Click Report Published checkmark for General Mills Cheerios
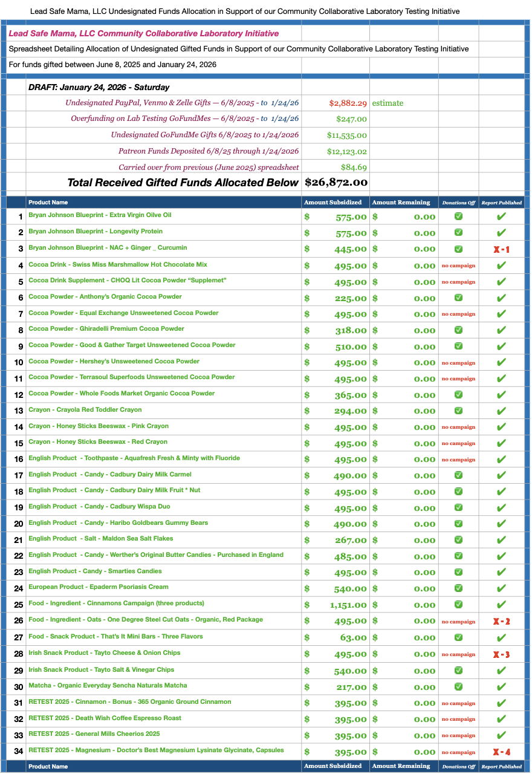532x774 pixels. pyautogui.click(x=501, y=735)
